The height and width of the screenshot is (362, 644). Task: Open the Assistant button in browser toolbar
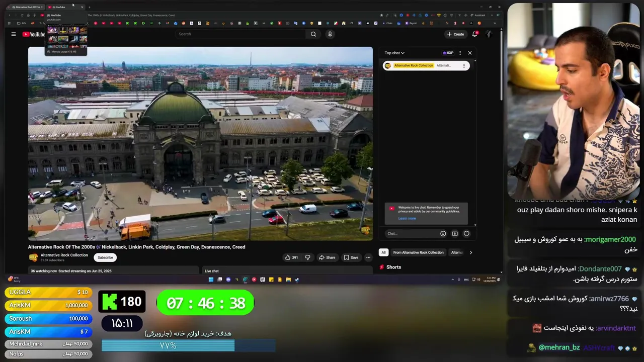click(478, 15)
